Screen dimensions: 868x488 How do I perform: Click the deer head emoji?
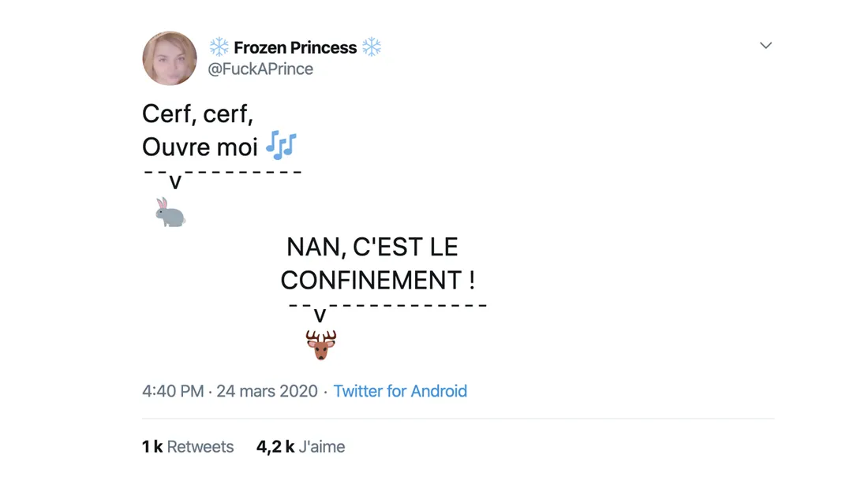point(321,345)
